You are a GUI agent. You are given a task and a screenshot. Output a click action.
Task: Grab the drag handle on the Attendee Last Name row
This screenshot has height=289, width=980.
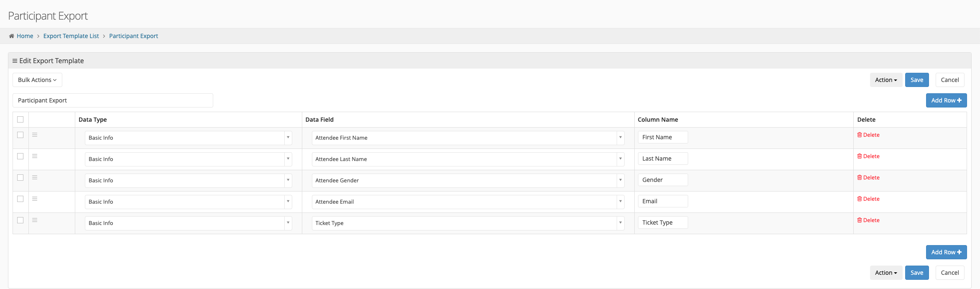click(x=35, y=156)
